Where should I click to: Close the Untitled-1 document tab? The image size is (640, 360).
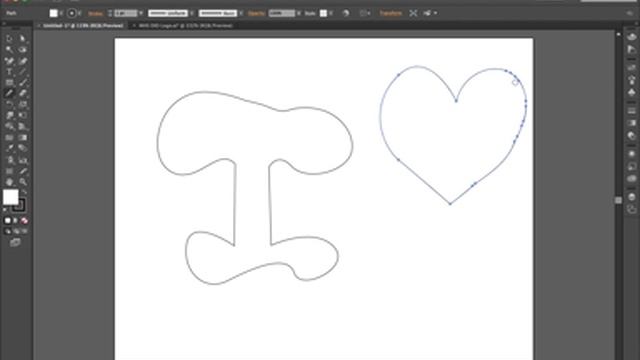tap(39, 26)
